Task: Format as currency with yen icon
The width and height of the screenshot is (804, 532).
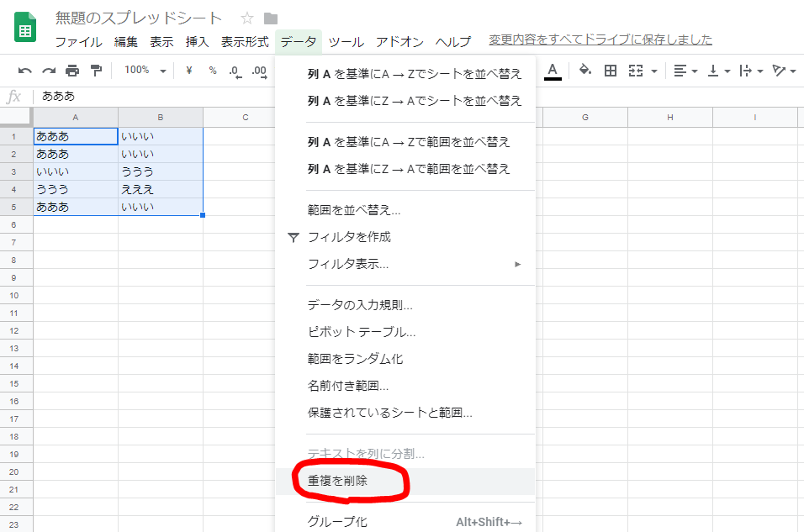Action: pyautogui.click(x=188, y=71)
